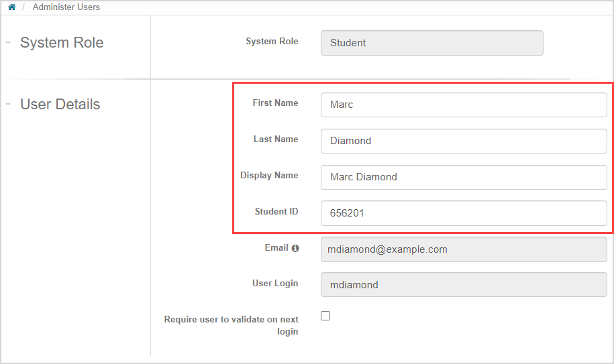The image size is (614, 364).
Task: Click the System Role field showing Student
Action: (x=431, y=43)
